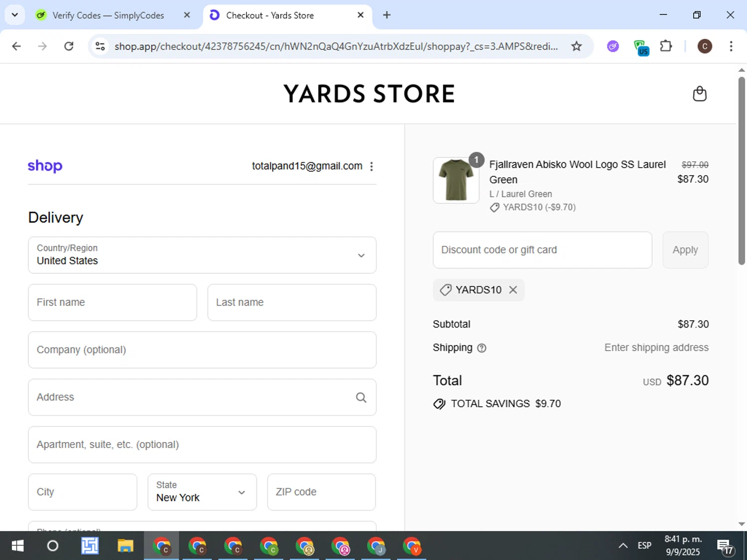Open the shopping bag cart icon
The width and height of the screenshot is (747, 560).
(x=700, y=94)
